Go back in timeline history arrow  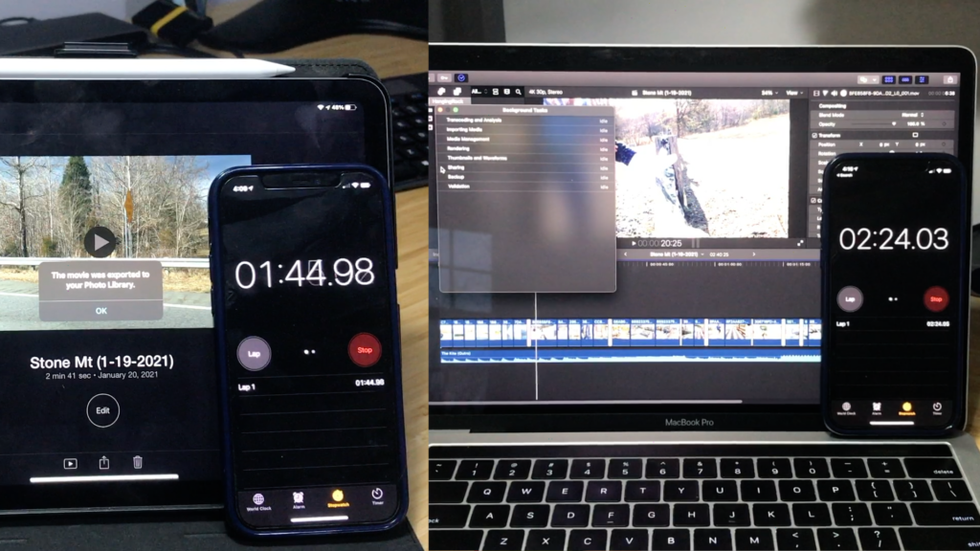[625, 254]
